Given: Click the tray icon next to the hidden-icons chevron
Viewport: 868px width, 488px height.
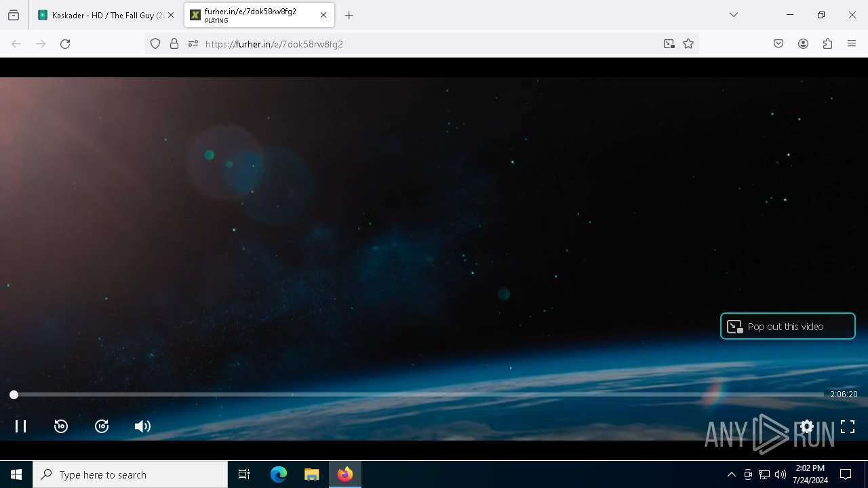Looking at the screenshot, I should pyautogui.click(x=748, y=474).
